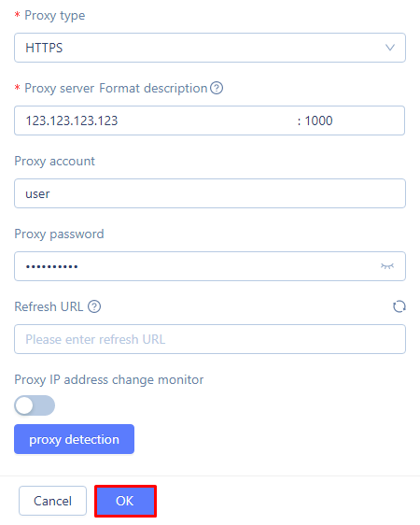Image resolution: width=420 pixels, height=525 pixels.
Task: Dismiss the dialog with Cancel
Action: coord(52,501)
